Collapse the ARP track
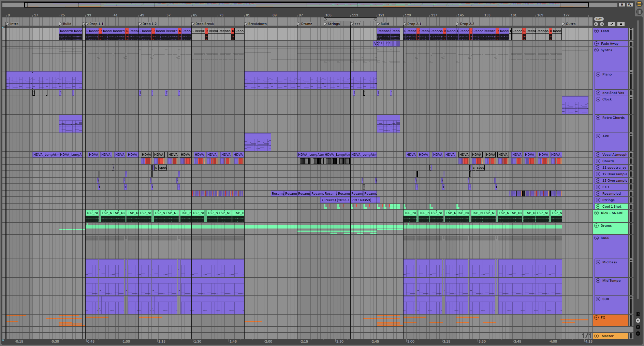The image size is (644, 346). coord(598,136)
